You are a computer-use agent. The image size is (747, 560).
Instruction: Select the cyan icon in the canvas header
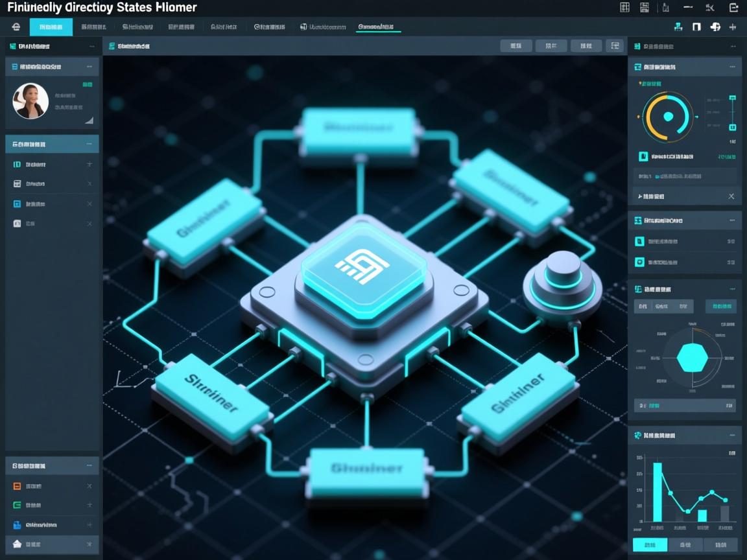(112, 46)
